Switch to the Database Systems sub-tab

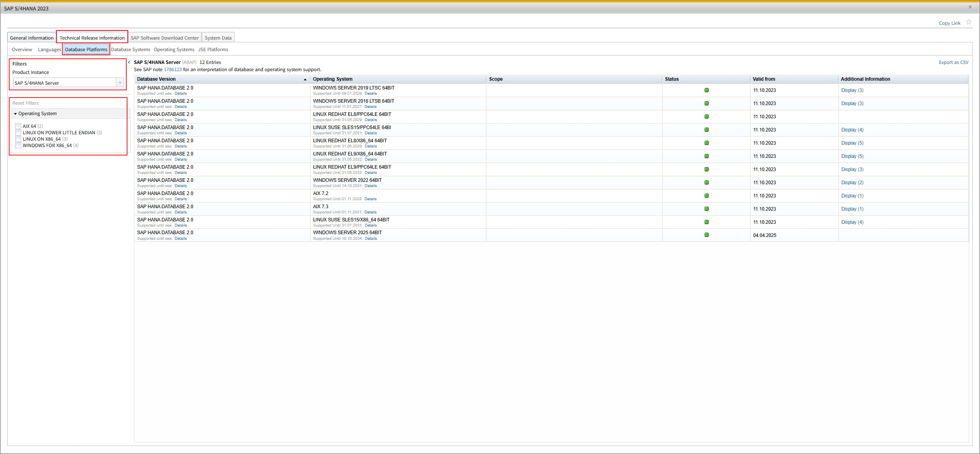point(131,50)
